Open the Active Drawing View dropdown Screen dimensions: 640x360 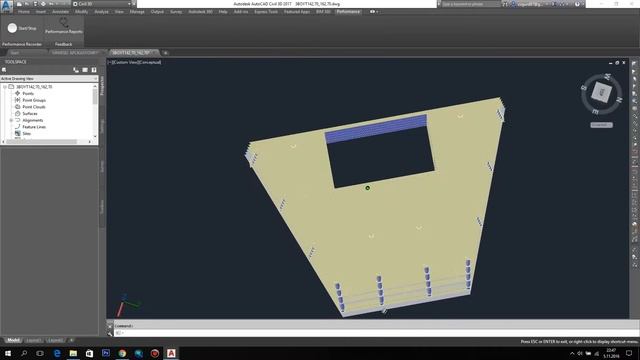49,78
